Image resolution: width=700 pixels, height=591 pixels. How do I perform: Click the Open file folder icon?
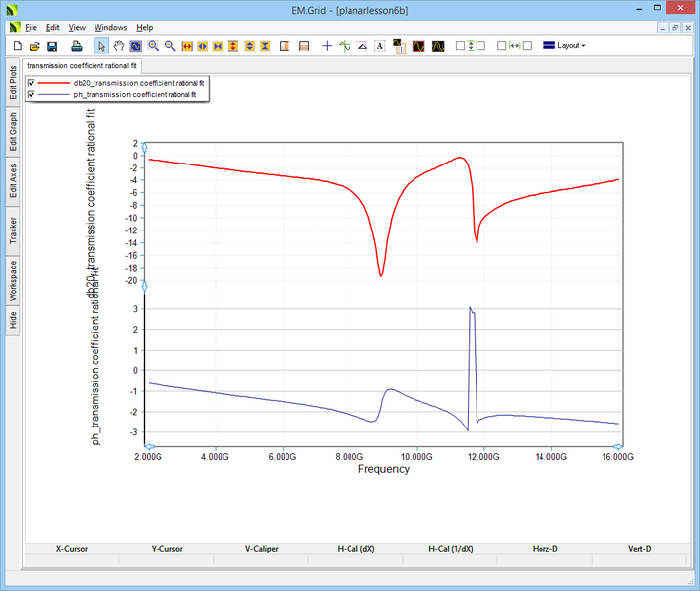click(34, 46)
